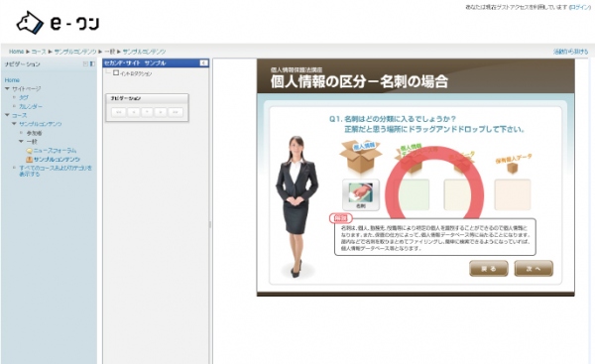Collapse the サイトページ tree node
Viewport: 595px width, 364px height.
coord(7,89)
